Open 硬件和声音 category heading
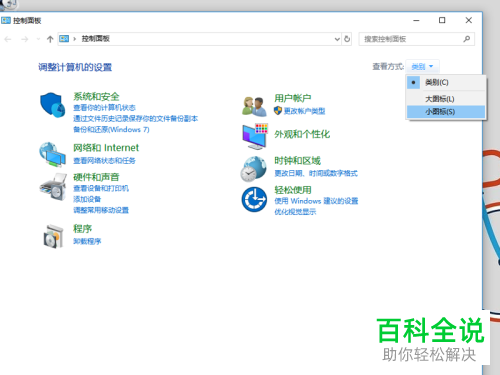The width and height of the screenshot is (500, 375). pos(96,177)
